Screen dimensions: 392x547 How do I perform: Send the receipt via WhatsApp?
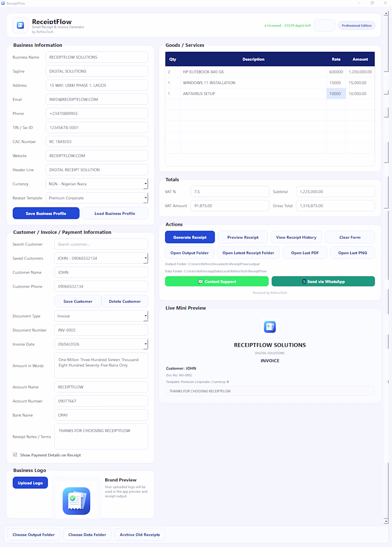(x=323, y=281)
